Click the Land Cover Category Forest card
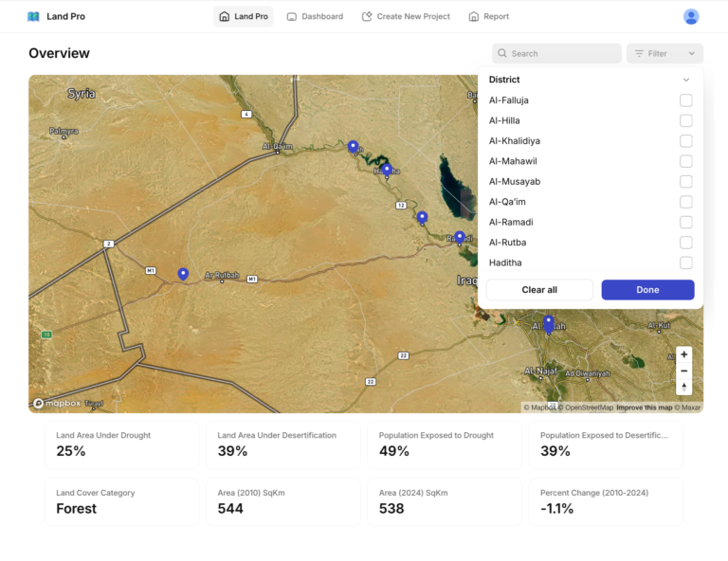This screenshot has height=561, width=728. 121,502
